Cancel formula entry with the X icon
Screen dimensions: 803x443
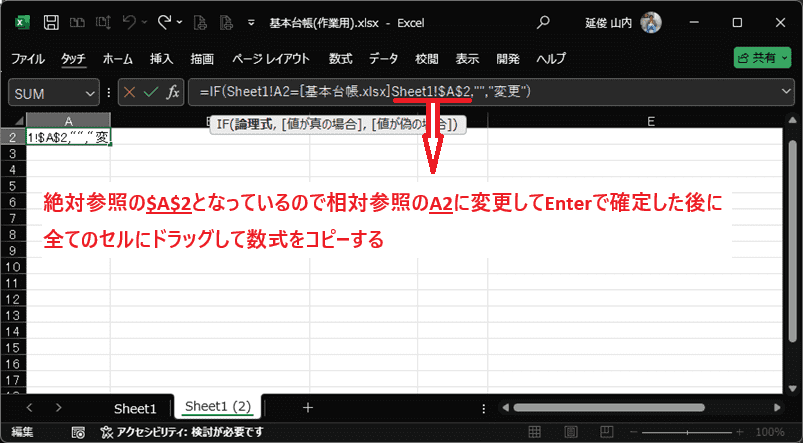128,92
